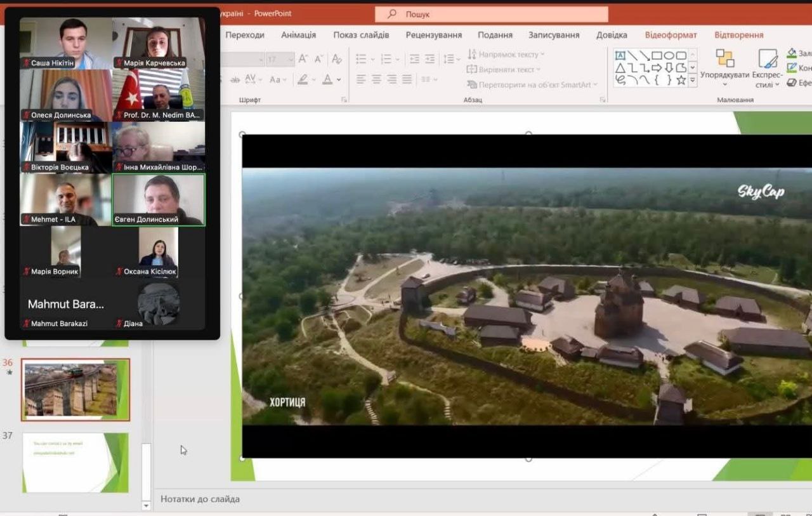This screenshot has width=812, height=516.
Task: Apply center text alignment
Action: pos(376,79)
